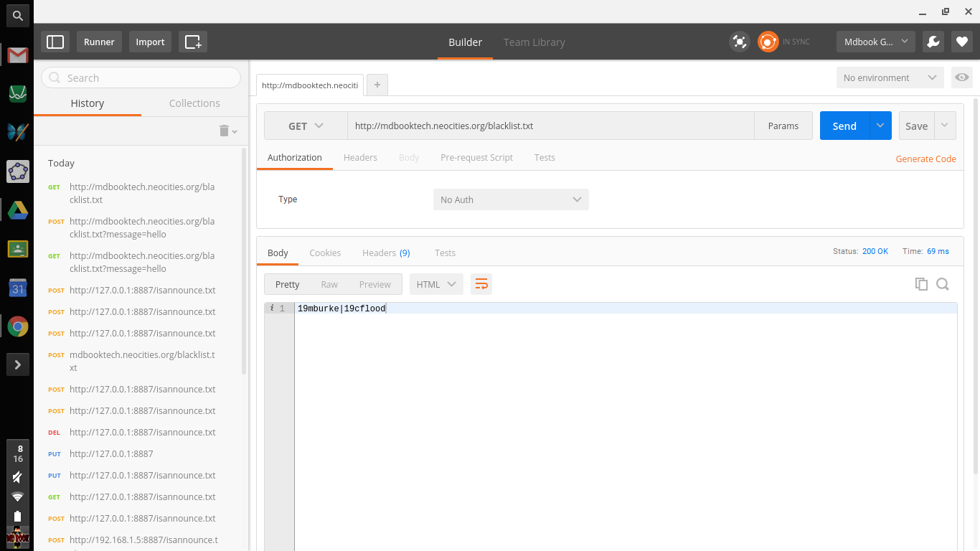The width and height of the screenshot is (980, 551).
Task: Open the response Cookies tab
Action: [325, 253]
